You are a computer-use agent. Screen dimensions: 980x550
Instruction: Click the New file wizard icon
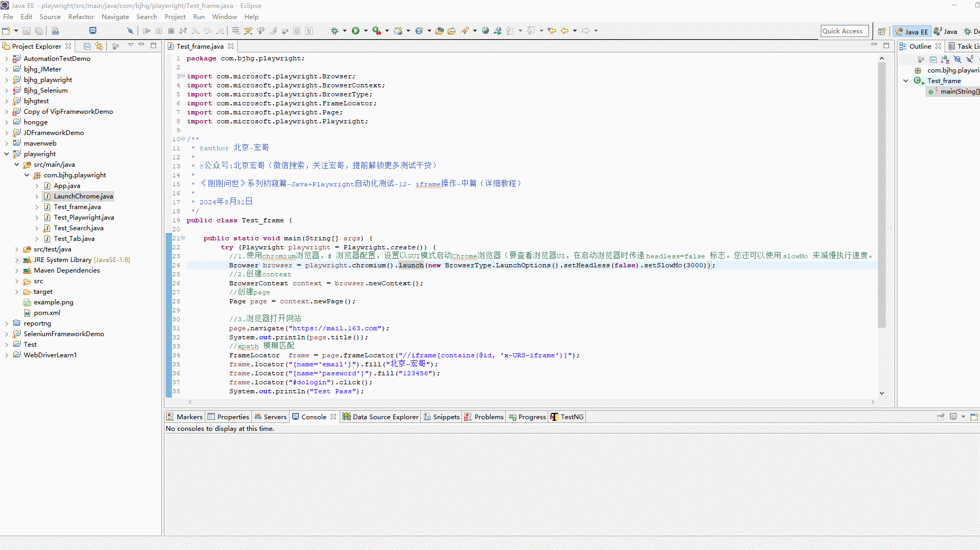tap(6, 31)
